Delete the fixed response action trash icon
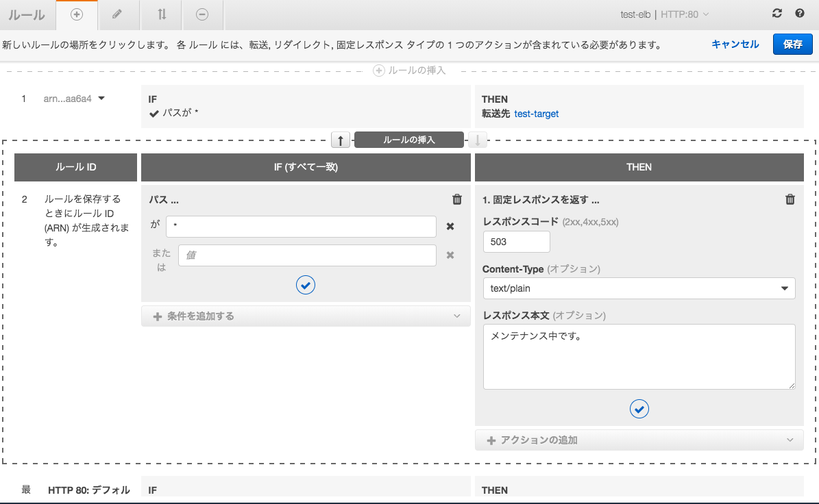The image size is (819, 504). click(790, 199)
